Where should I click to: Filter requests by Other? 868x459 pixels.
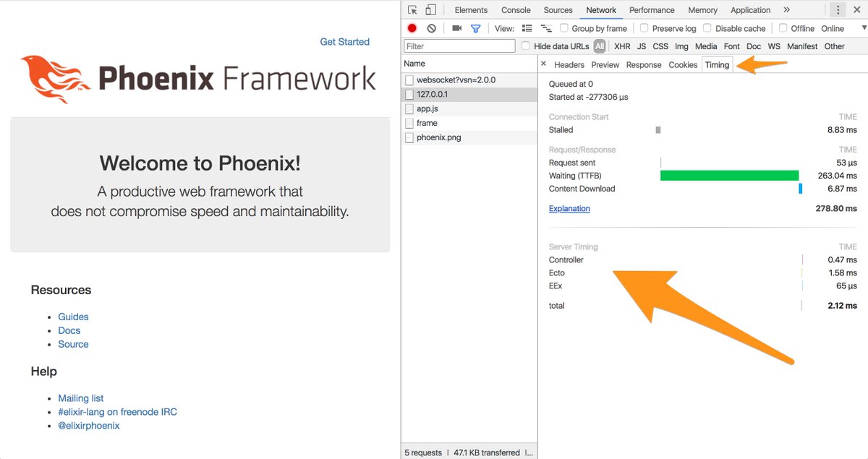pos(834,46)
